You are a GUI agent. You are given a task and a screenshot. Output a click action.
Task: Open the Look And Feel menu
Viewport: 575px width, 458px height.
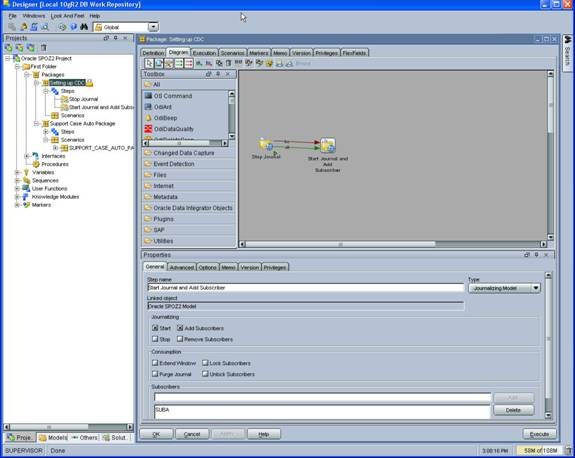click(67, 16)
